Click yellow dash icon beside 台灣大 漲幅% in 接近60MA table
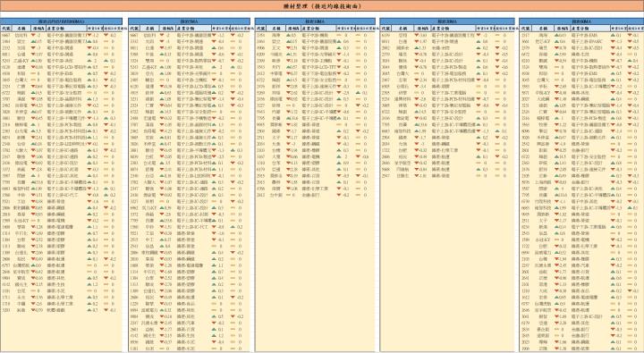 [555, 80]
